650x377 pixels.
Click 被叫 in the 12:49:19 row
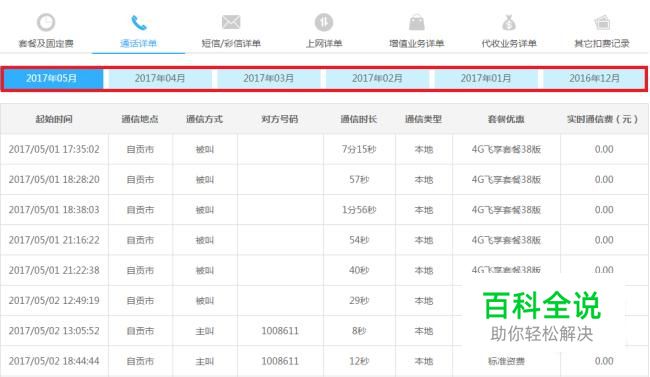[205, 301]
